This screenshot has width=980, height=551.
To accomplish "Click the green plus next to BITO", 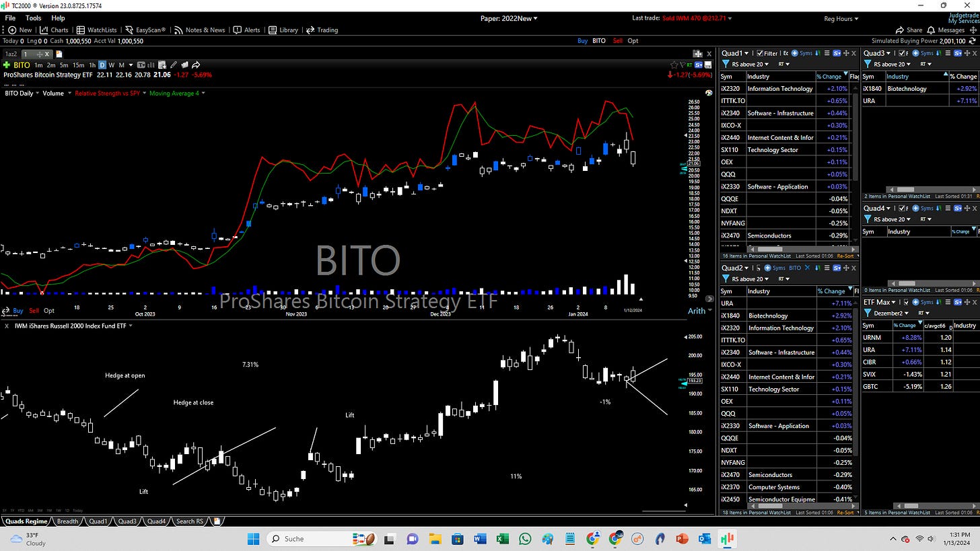I will (7, 65).
